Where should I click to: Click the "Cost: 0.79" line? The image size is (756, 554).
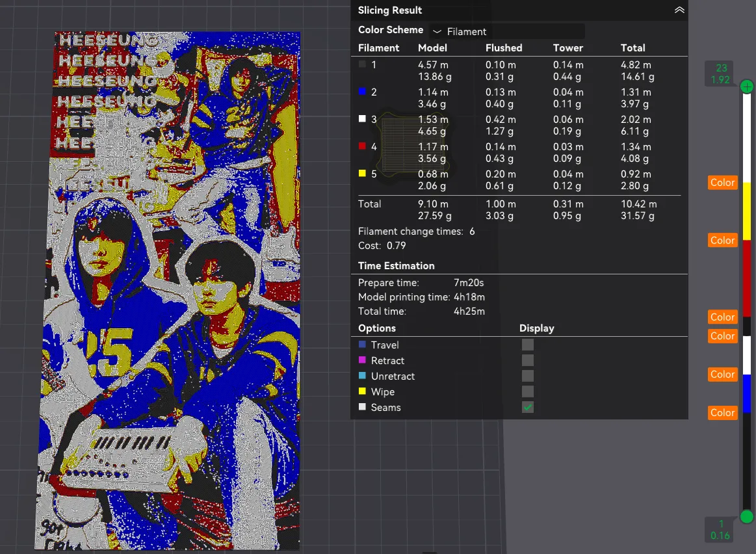click(x=382, y=245)
